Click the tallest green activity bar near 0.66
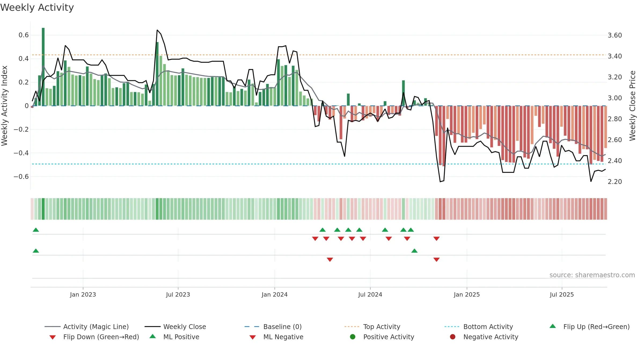The image size is (644, 362). click(43, 67)
